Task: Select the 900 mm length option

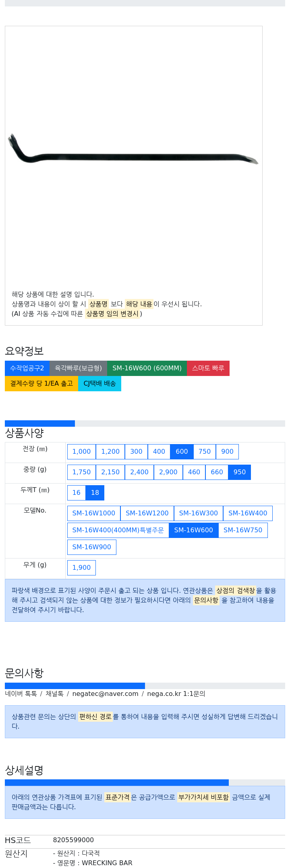Action: [227, 452]
